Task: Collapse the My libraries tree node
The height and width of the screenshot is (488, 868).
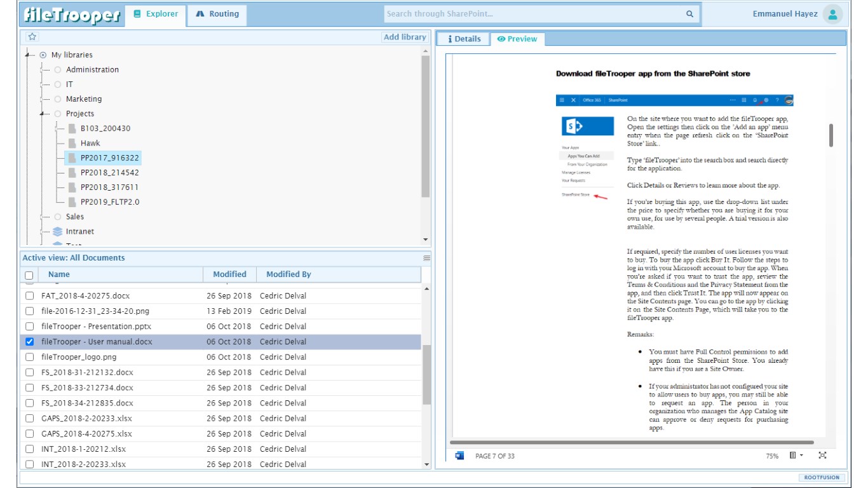Action: point(27,55)
